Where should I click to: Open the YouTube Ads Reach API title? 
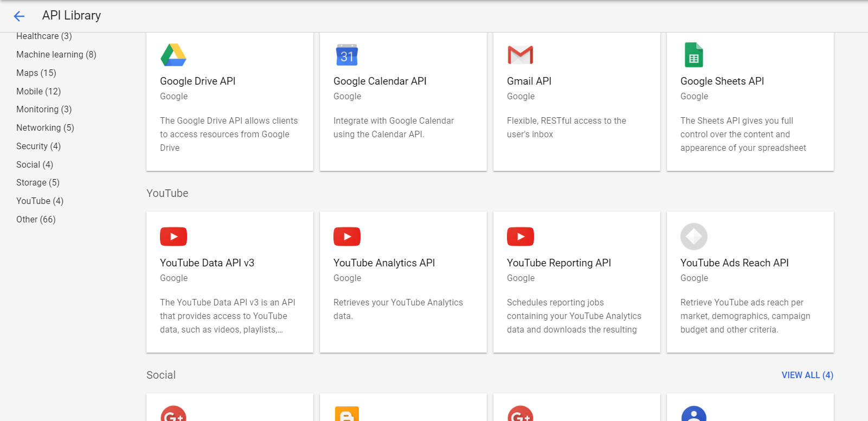pos(734,263)
